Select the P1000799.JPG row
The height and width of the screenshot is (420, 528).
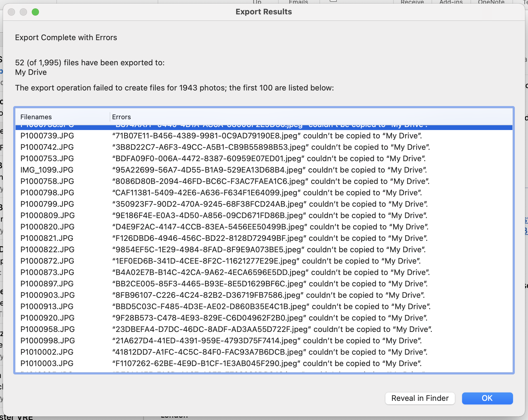pos(264,204)
